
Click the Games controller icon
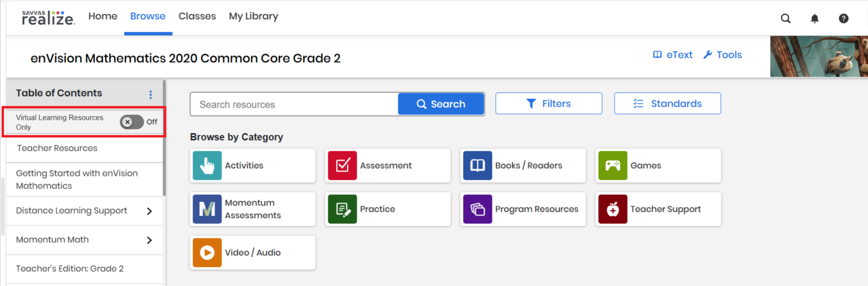[x=613, y=166]
